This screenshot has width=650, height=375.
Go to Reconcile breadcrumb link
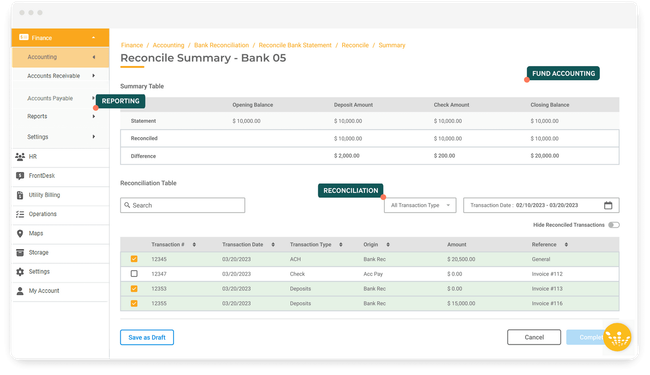tap(355, 45)
